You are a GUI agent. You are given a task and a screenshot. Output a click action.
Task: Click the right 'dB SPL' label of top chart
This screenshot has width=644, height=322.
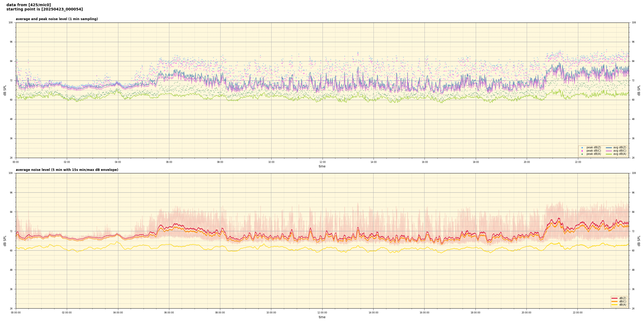pyautogui.click(x=639, y=90)
